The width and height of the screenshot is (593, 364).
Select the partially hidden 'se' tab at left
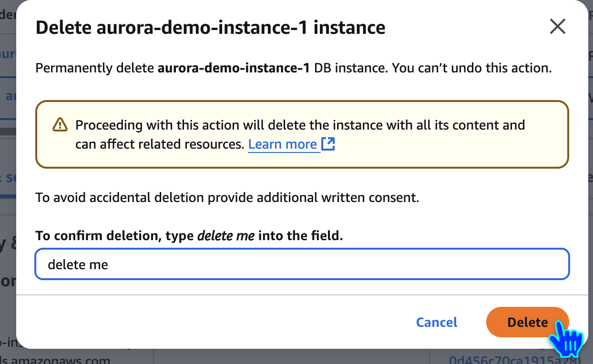(7, 178)
